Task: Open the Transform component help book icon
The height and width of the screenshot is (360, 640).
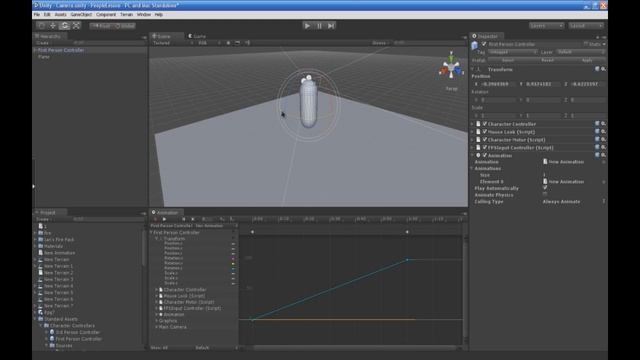Action: (x=597, y=69)
